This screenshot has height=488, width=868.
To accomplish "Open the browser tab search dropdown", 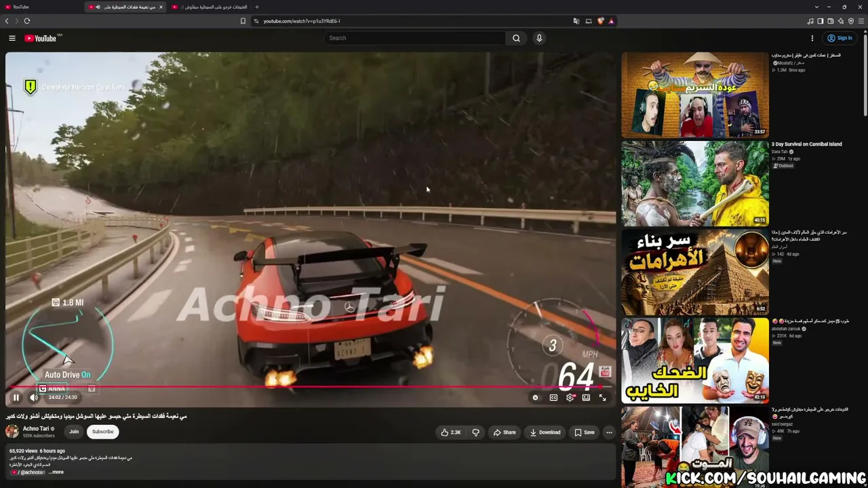I will (816, 7).
